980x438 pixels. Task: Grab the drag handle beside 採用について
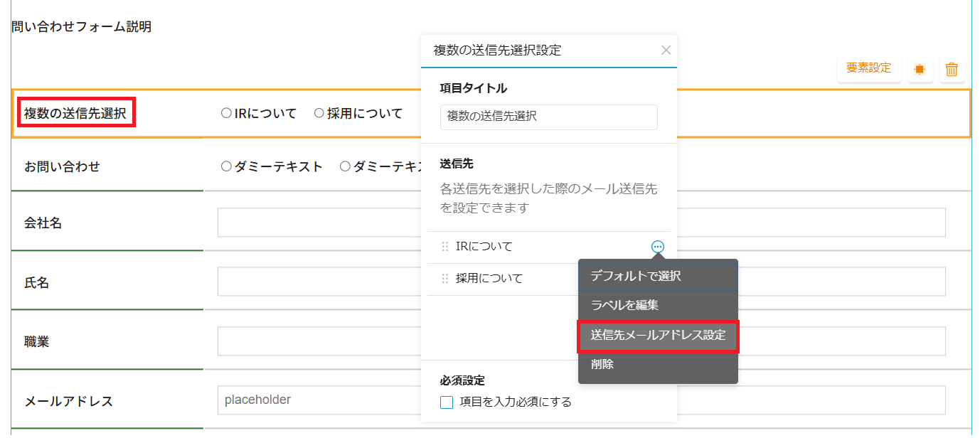(x=445, y=279)
